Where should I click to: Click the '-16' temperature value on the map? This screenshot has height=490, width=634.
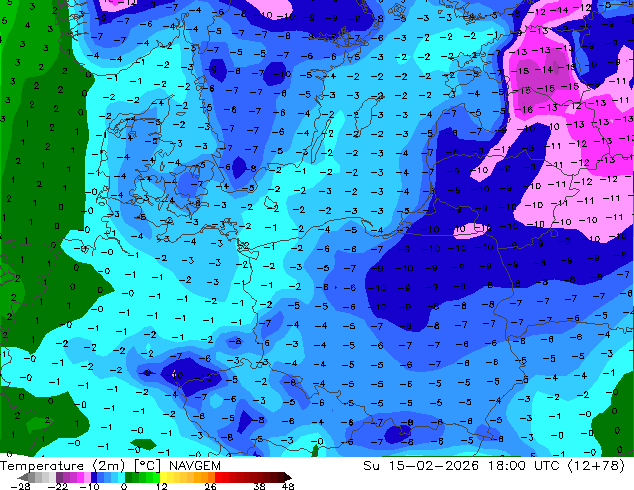click(x=525, y=110)
